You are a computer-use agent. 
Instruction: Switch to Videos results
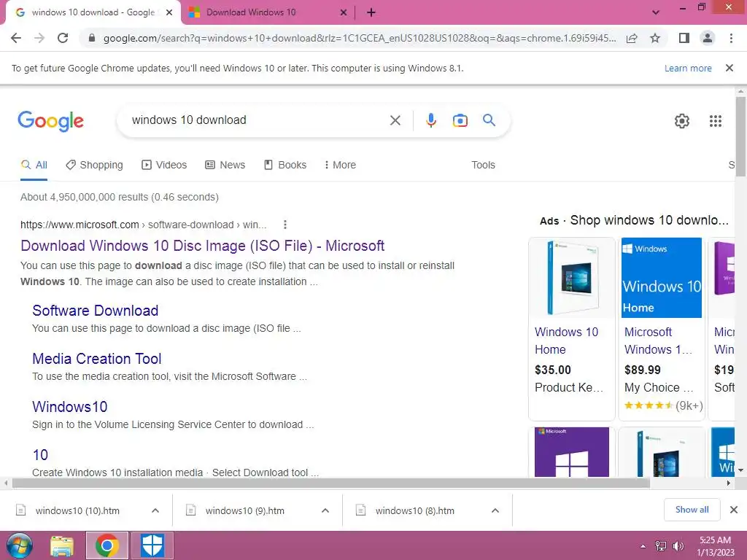click(x=164, y=165)
